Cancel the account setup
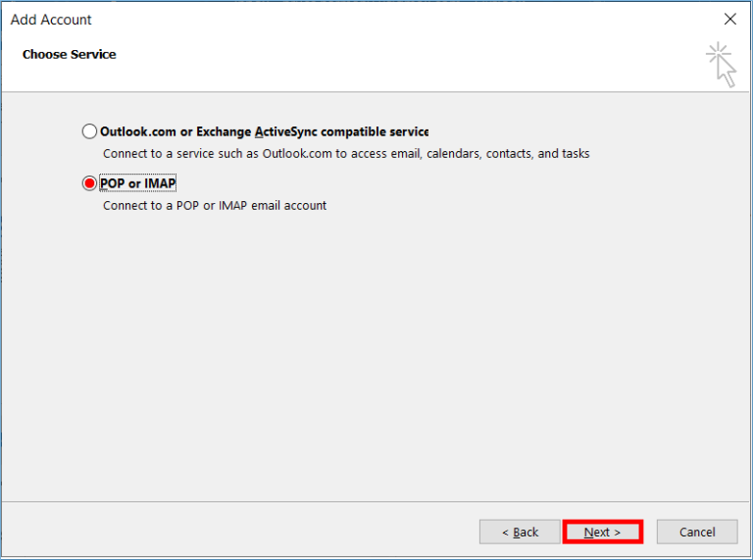Screen dimensions: 753x560 (697, 532)
